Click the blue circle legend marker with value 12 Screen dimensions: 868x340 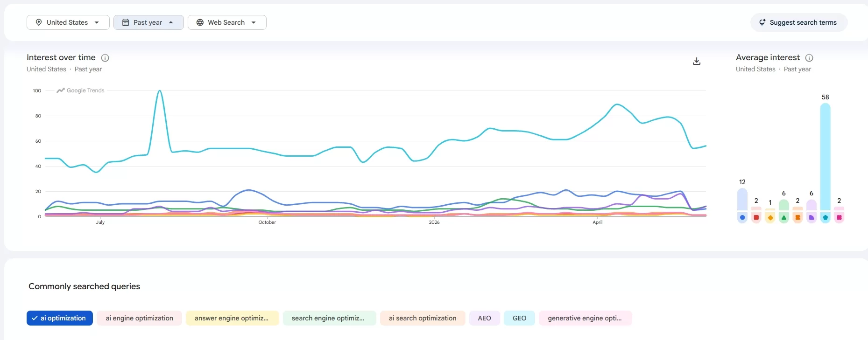pos(742,217)
